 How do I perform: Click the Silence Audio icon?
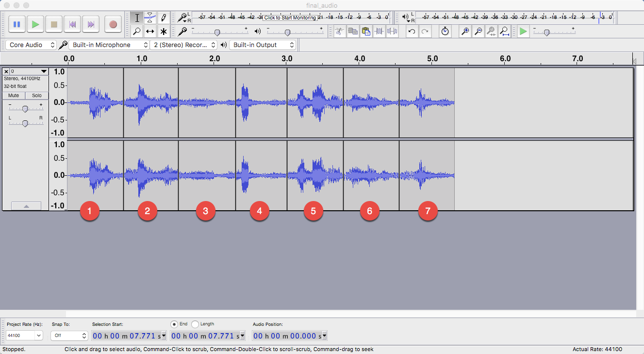[392, 32]
